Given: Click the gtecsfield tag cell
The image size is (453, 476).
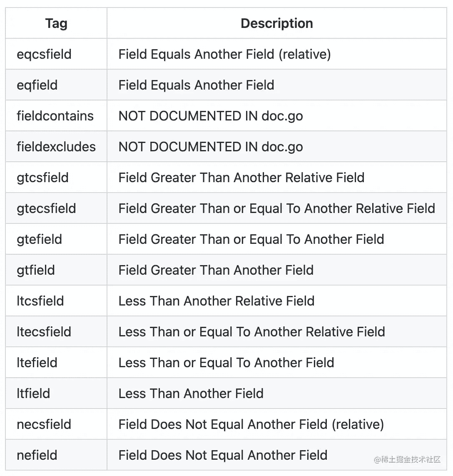Looking at the screenshot, I should 46,208.
